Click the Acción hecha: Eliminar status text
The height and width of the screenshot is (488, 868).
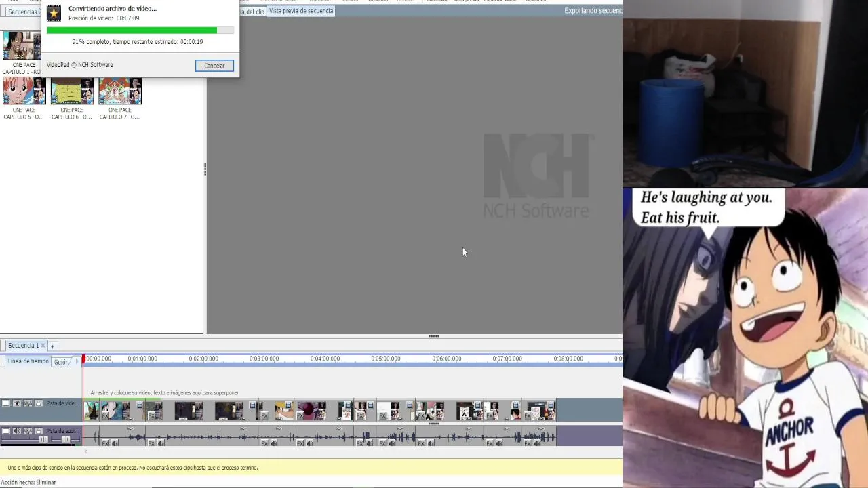[x=28, y=483]
